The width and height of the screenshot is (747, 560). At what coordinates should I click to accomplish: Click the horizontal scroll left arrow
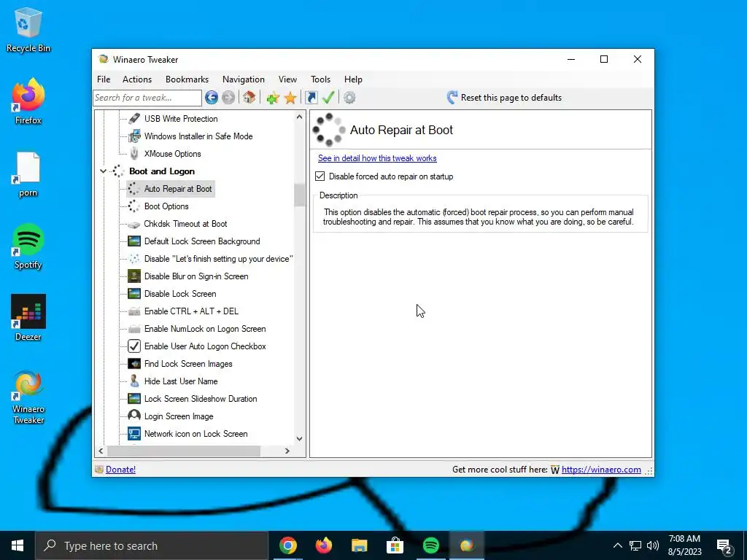point(101,451)
